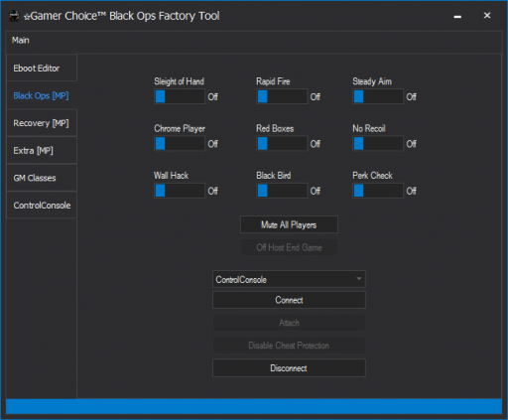Close the Black Ops Factory Tool window
508x420 pixels.
[x=487, y=16]
